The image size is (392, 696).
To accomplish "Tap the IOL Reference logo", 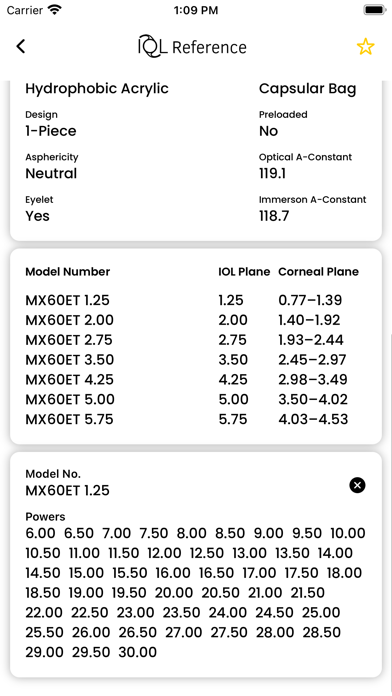I will 192,47.
